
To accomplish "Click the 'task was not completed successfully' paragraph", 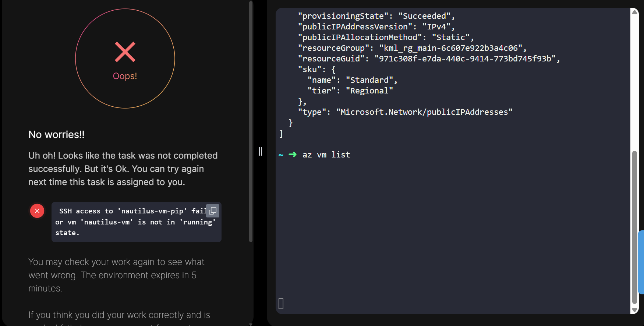I will [123, 169].
